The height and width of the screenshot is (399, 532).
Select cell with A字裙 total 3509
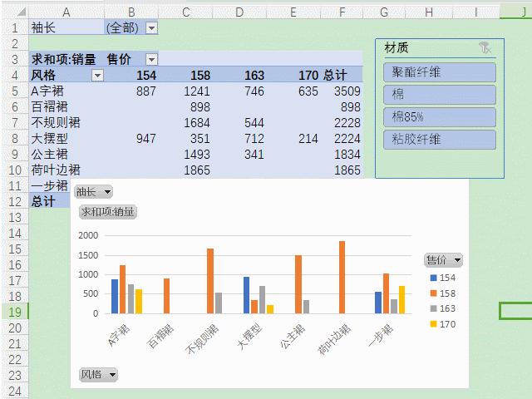tap(342, 91)
